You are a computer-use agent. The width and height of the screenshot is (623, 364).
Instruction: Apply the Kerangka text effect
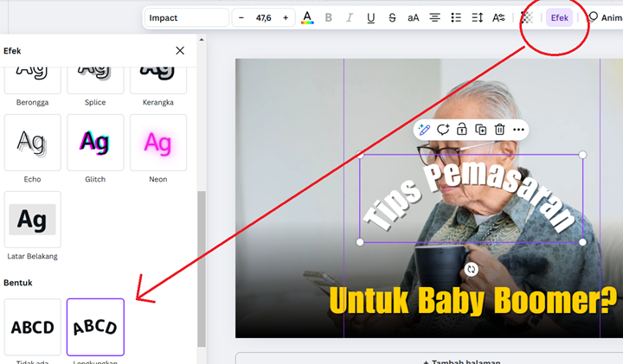click(158, 80)
